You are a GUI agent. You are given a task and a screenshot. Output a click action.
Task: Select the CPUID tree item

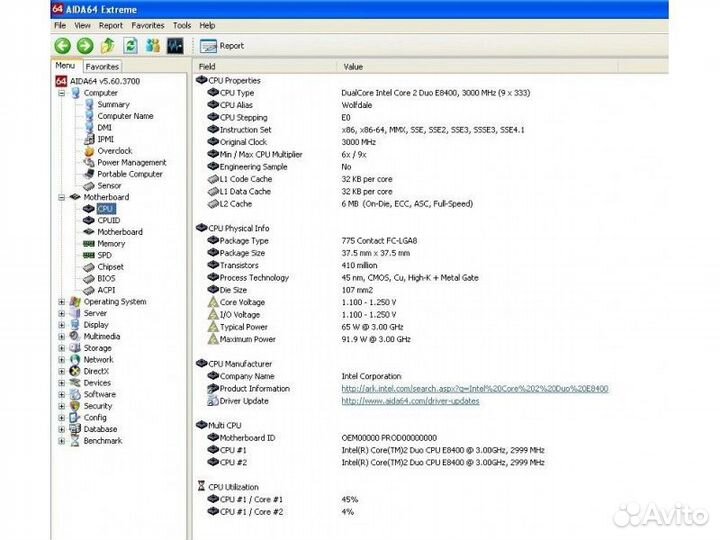pyautogui.click(x=109, y=220)
